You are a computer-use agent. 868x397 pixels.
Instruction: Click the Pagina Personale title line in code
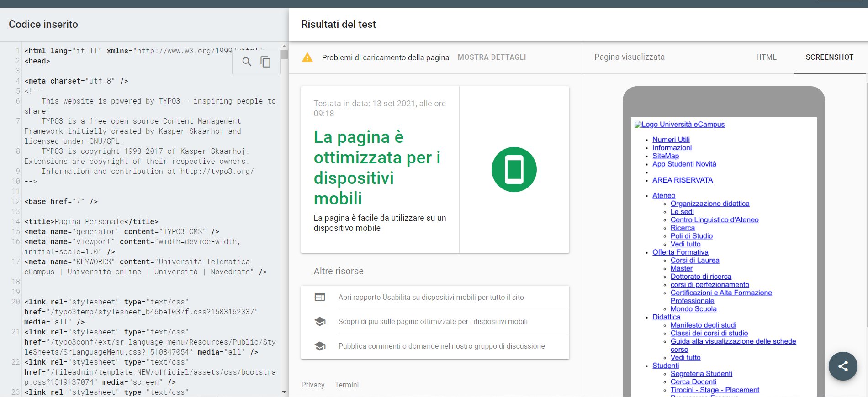tap(91, 222)
